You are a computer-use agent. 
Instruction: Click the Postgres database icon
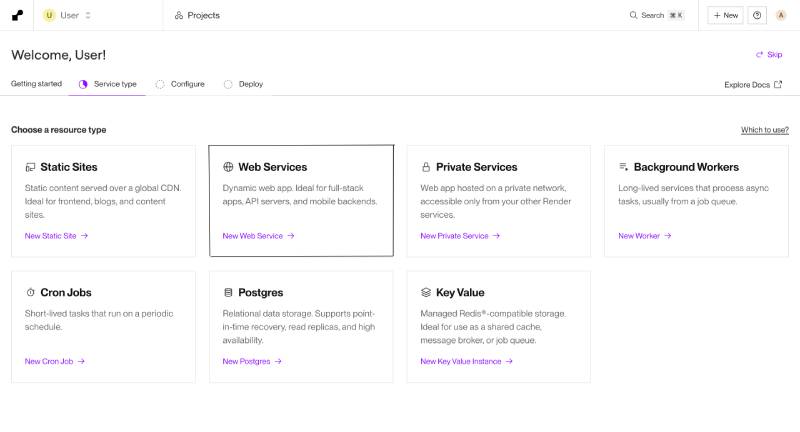coord(228,293)
